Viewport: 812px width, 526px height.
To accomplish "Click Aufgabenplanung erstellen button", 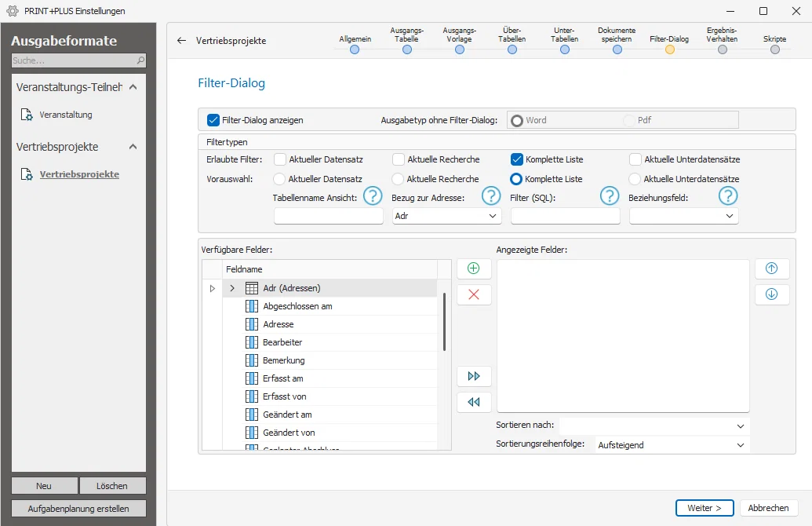I will 78,509.
